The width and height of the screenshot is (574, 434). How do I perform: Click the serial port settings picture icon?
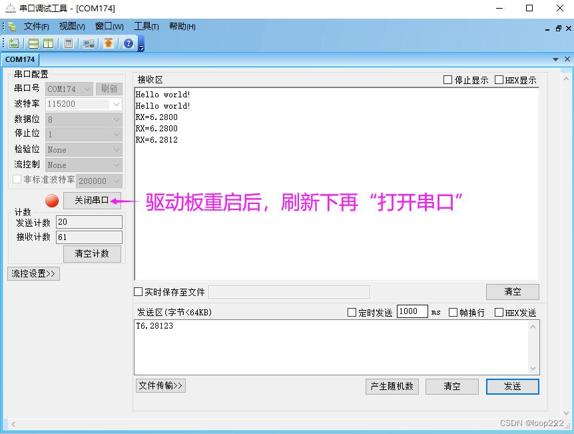click(88, 44)
